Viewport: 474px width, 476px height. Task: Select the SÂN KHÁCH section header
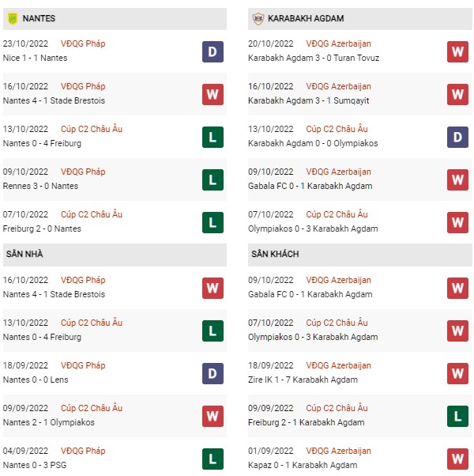[x=360, y=255]
